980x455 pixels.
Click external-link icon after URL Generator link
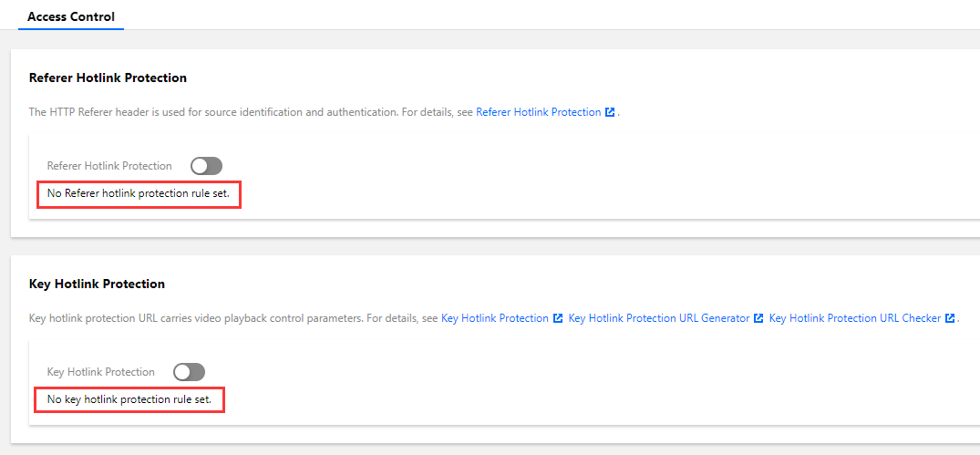(758, 318)
